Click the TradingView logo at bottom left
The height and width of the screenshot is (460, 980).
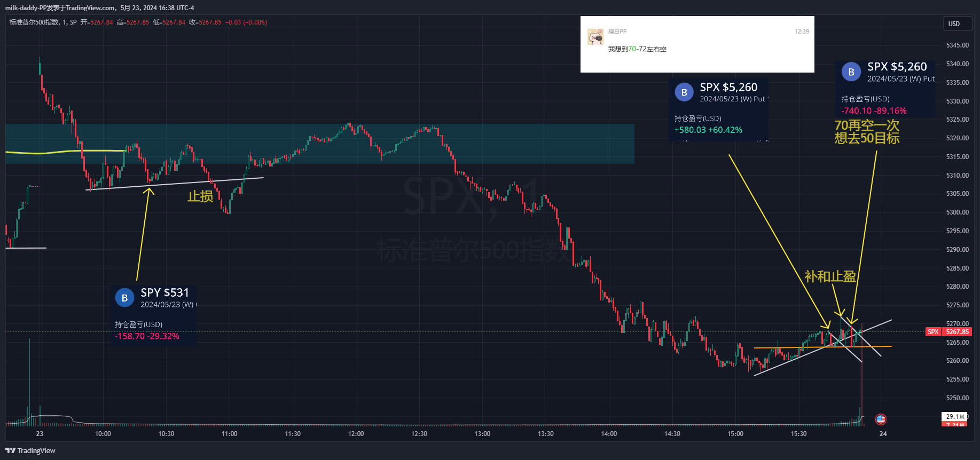30,450
